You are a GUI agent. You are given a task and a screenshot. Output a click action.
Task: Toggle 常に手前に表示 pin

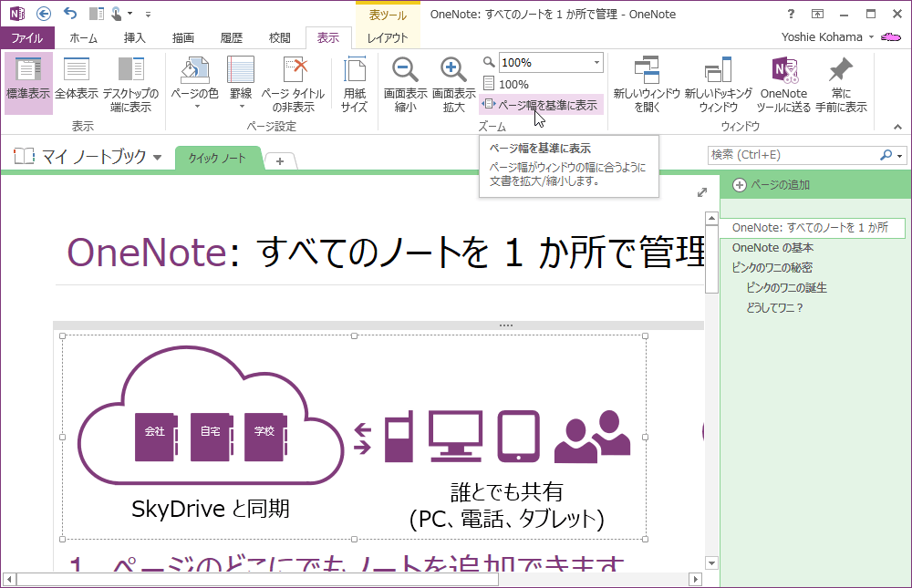pos(841,83)
